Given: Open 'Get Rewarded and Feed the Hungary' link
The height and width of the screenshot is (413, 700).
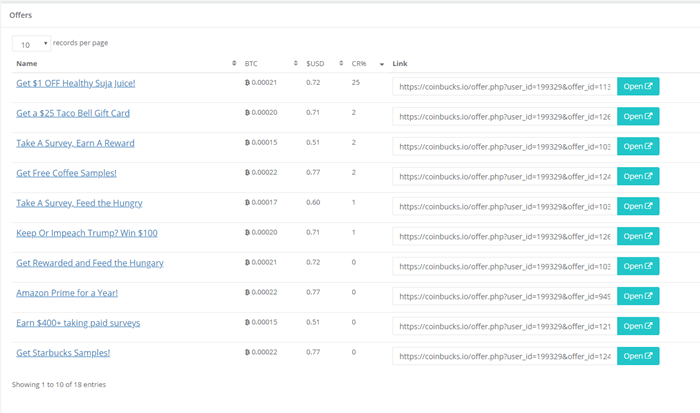Looking at the screenshot, I should click(90, 263).
